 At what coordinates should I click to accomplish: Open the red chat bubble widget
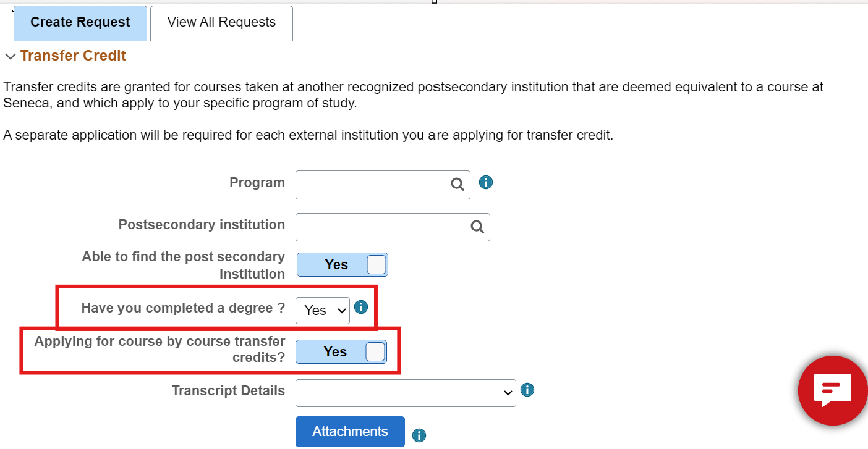pos(832,390)
